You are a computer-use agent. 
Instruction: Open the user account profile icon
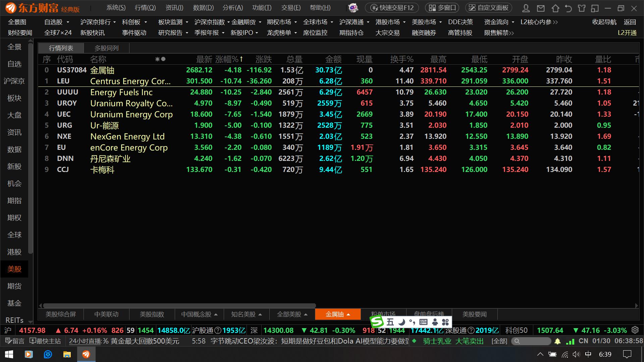click(526, 8)
